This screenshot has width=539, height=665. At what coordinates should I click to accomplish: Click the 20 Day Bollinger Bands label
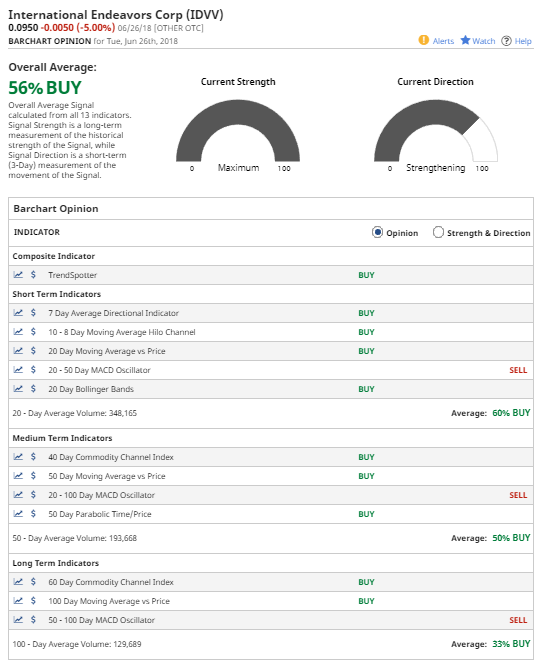91,389
